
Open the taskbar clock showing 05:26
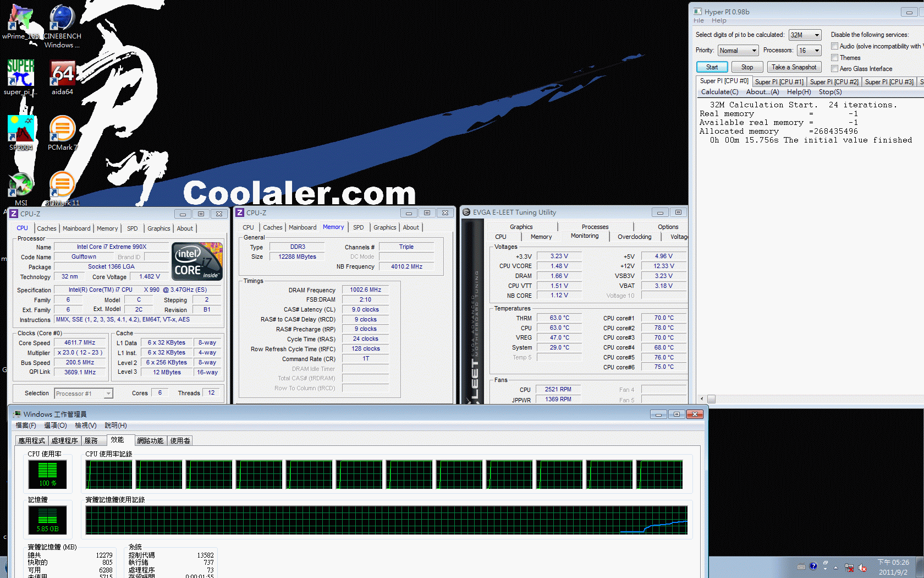pos(893,567)
